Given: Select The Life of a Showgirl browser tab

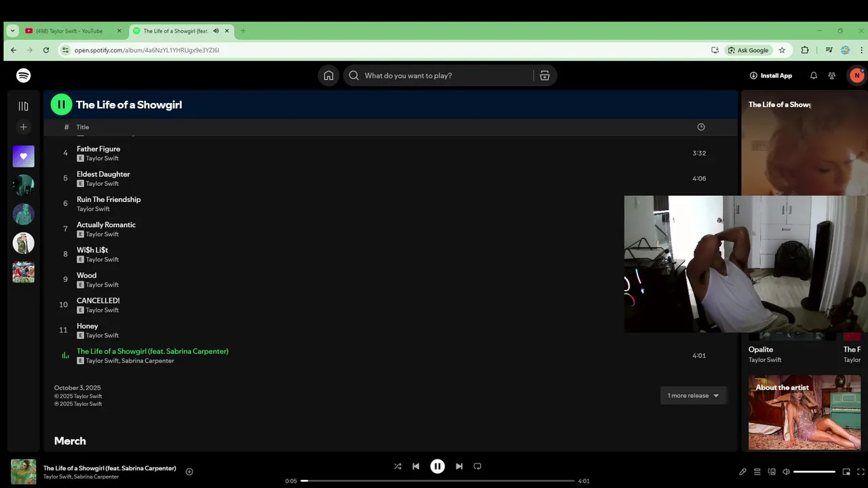Looking at the screenshot, I should (x=180, y=30).
